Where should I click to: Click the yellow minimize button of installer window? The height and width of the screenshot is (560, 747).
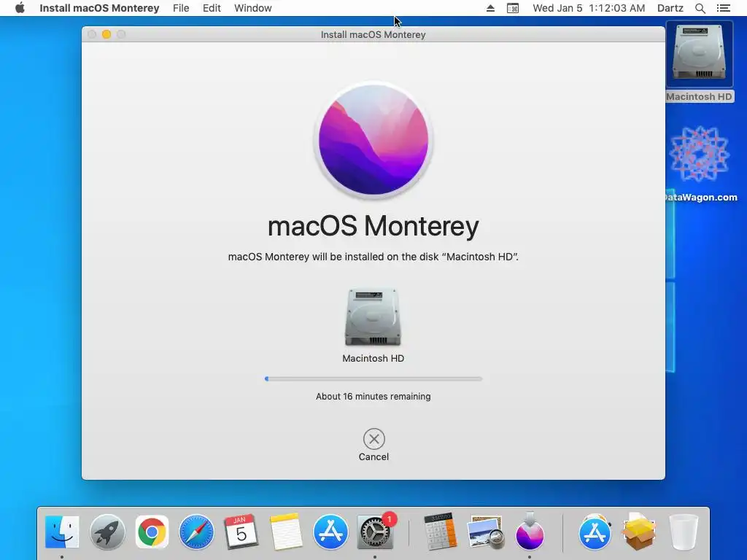tap(107, 34)
